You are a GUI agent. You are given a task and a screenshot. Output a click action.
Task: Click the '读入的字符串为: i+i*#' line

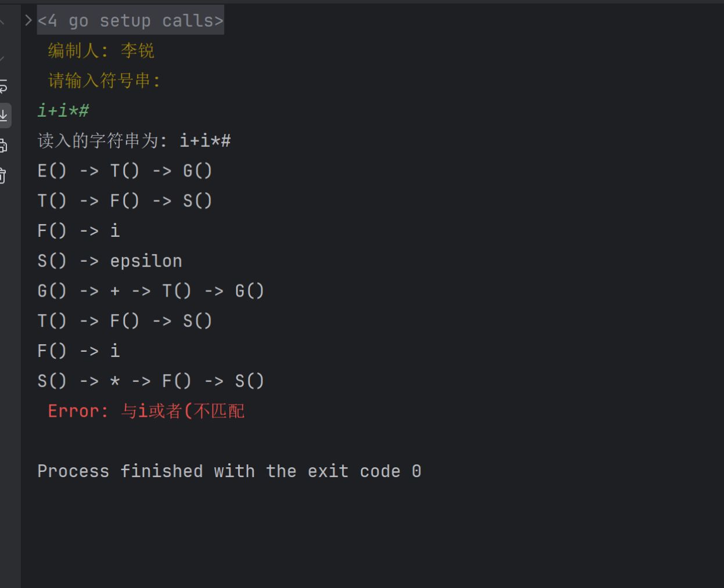pyautogui.click(x=134, y=140)
